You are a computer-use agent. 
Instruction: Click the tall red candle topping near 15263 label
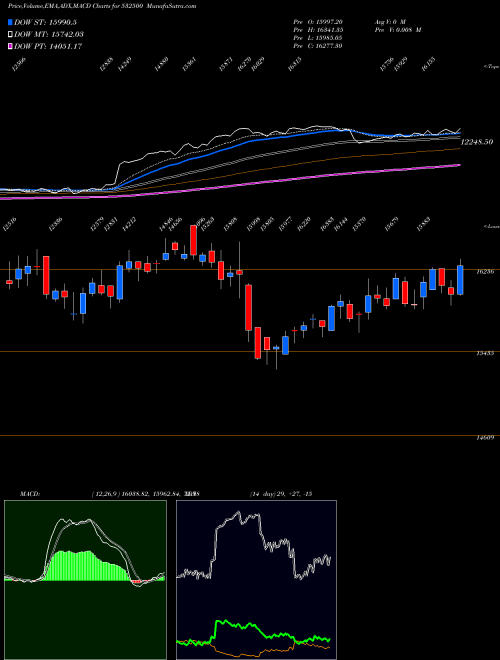tap(193, 240)
